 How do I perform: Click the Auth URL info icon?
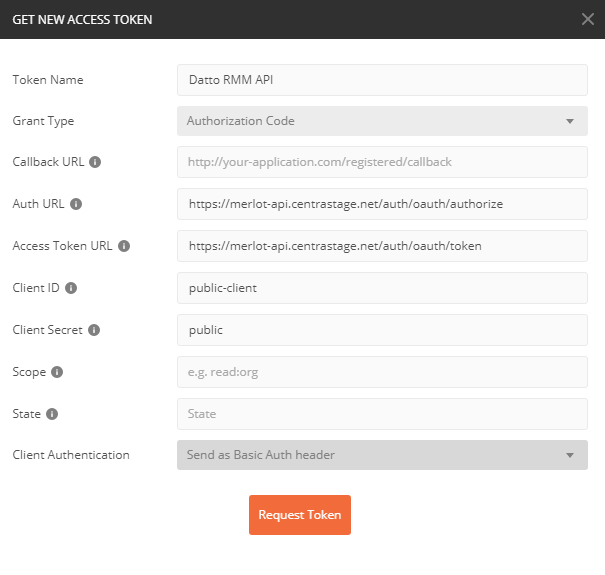76,204
